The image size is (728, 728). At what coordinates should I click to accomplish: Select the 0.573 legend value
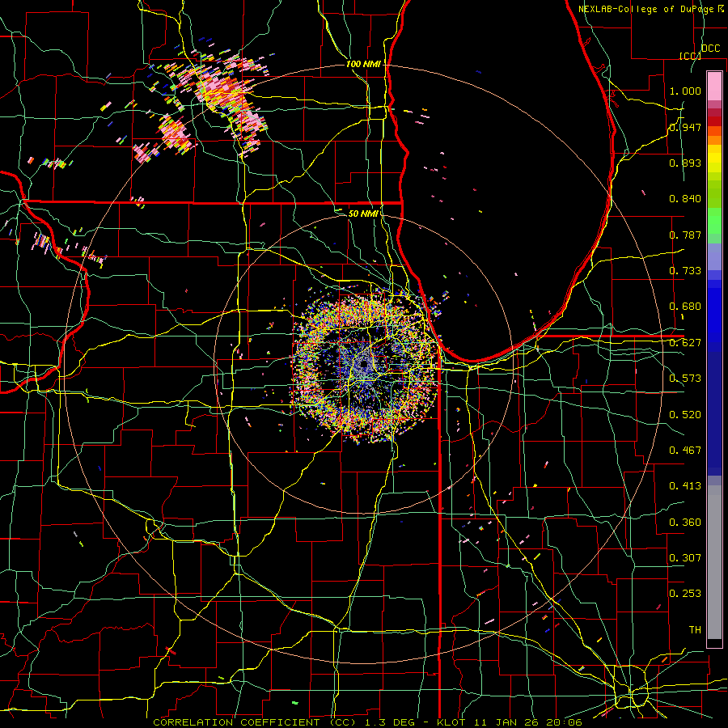click(685, 379)
